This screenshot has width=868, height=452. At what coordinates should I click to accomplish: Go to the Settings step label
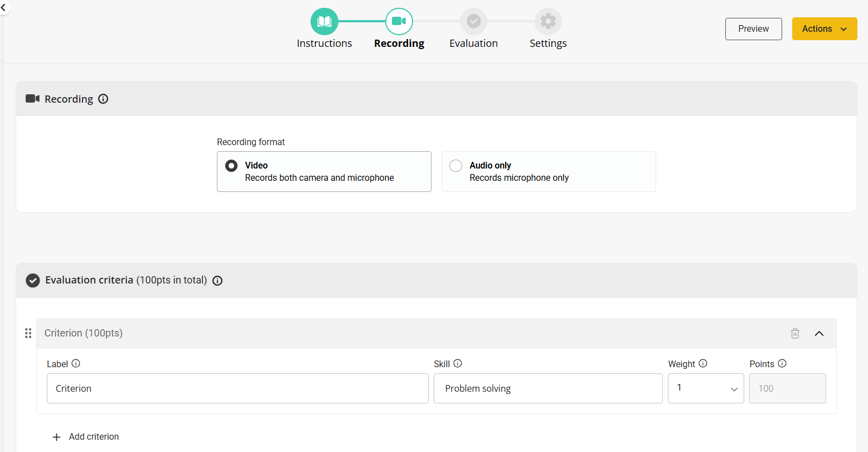click(548, 44)
